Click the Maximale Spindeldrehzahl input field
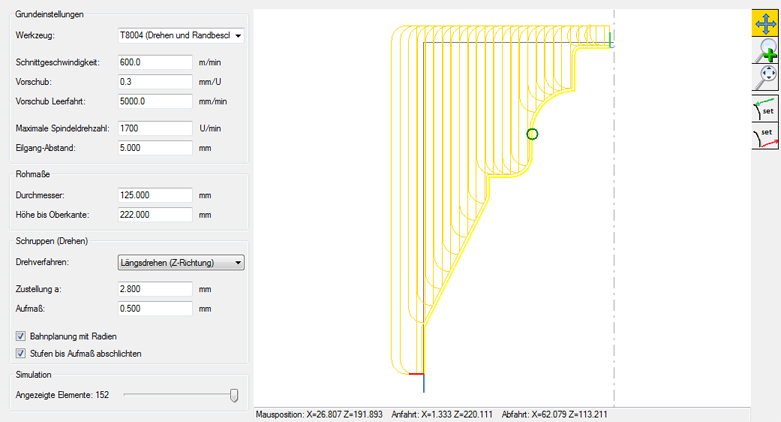Viewport: 781px width, 422px height. click(x=154, y=128)
